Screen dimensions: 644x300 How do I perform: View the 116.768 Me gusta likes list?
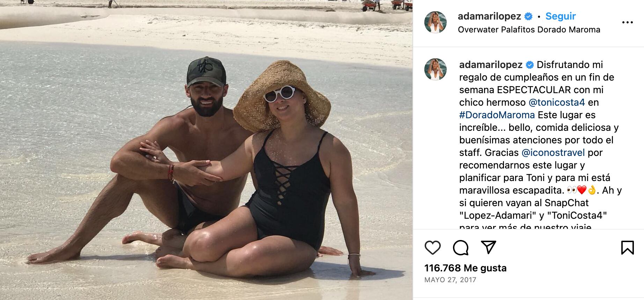click(465, 268)
